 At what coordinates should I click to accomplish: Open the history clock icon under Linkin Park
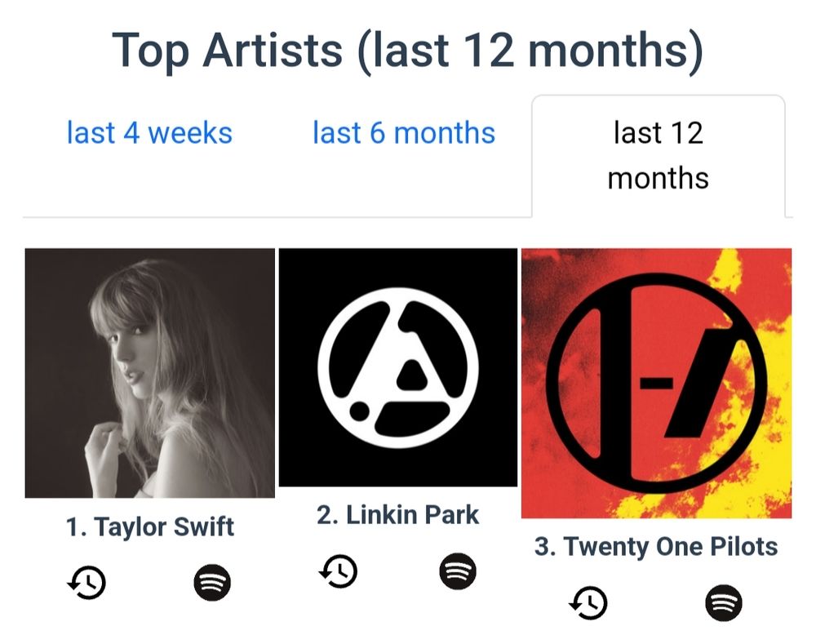click(339, 570)
